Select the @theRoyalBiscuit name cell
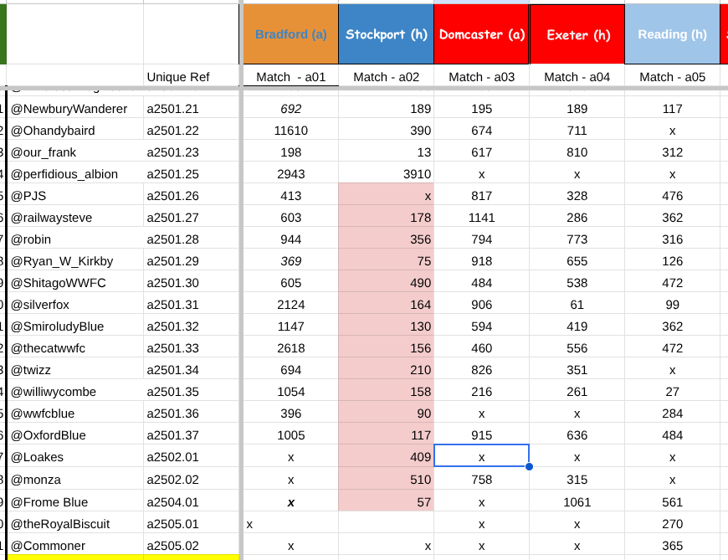This screenshot has height=560, width=728. [x=74, y=524]
